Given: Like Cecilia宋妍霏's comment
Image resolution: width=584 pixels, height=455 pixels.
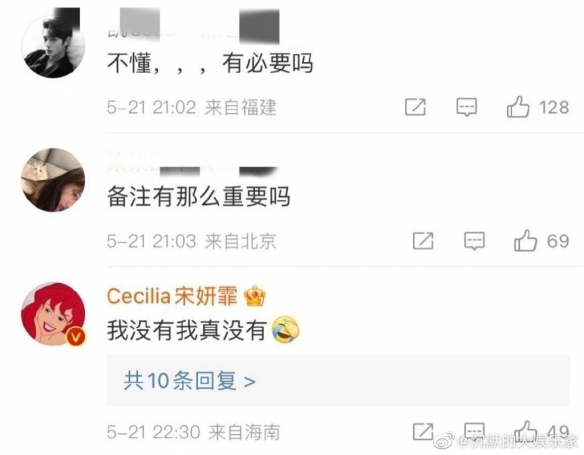Looking at the screenshot, I should 526,432.
